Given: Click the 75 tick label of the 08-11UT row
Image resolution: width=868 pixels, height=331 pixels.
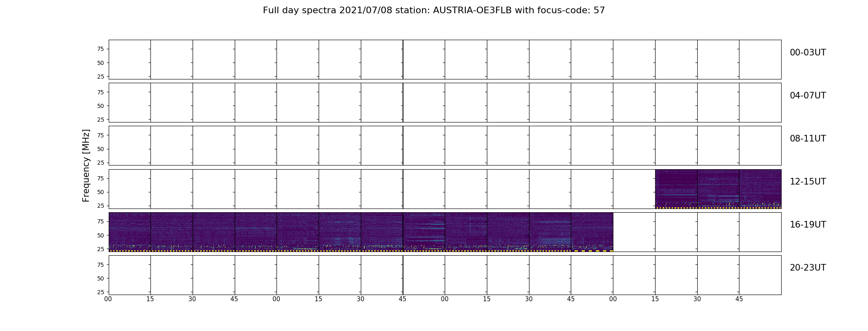Looking at the screenshot, I should click(100, 135).
